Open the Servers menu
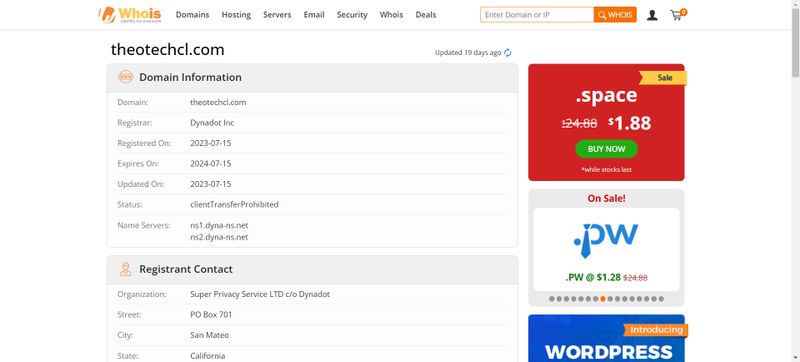 pyautogui.click(x=277, y=15)
